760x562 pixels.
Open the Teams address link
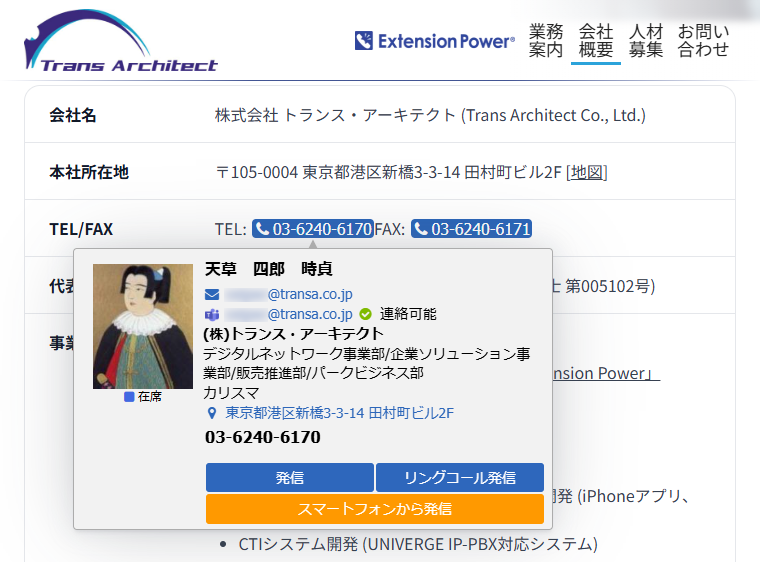pyautogui.click(x=288, y=314)
